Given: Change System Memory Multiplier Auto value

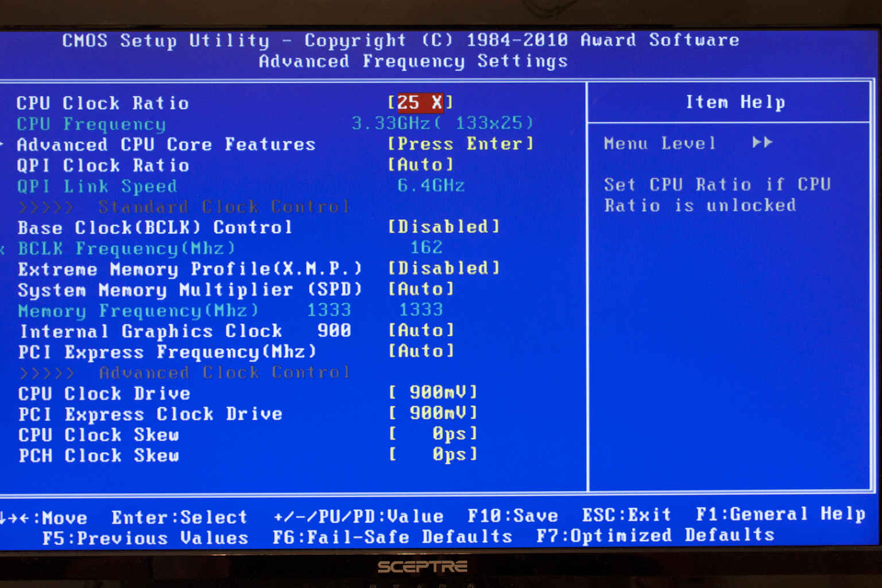Looking at the screenshot, I should (421, 289).
